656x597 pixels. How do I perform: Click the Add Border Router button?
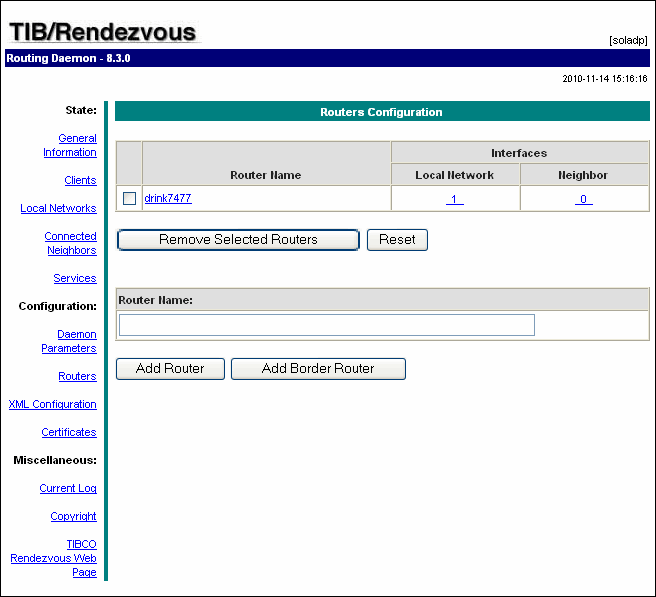click(x=318, y=369)
